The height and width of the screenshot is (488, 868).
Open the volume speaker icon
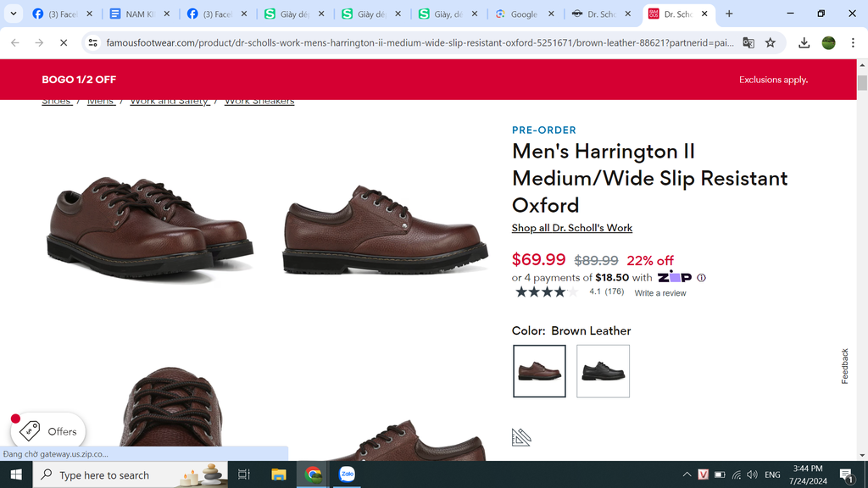tap(752, 474)
